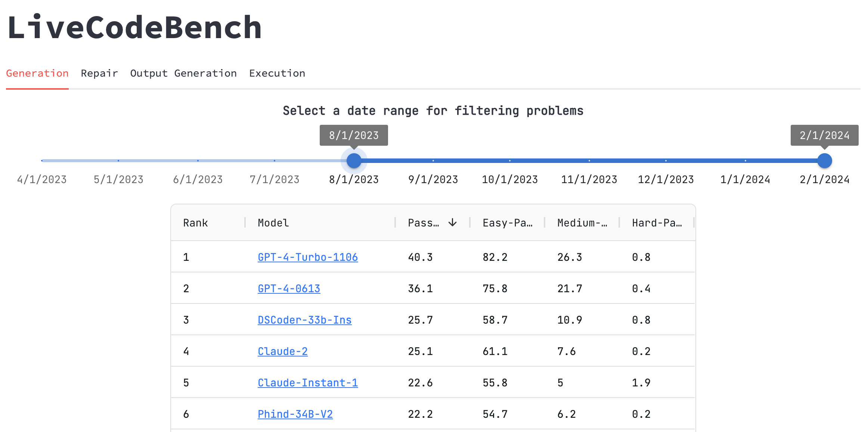
Task: Click the Hard-Pass column header
Action: [657, 223]
